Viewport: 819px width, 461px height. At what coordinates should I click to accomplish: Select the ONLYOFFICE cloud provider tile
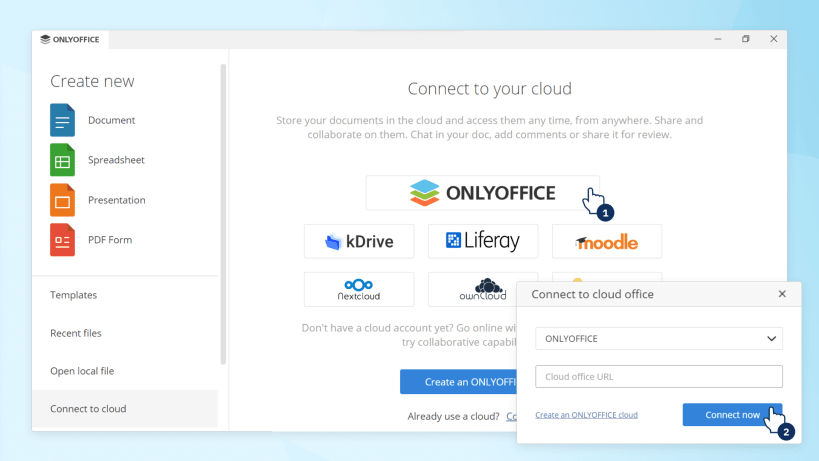click(482, 193)
